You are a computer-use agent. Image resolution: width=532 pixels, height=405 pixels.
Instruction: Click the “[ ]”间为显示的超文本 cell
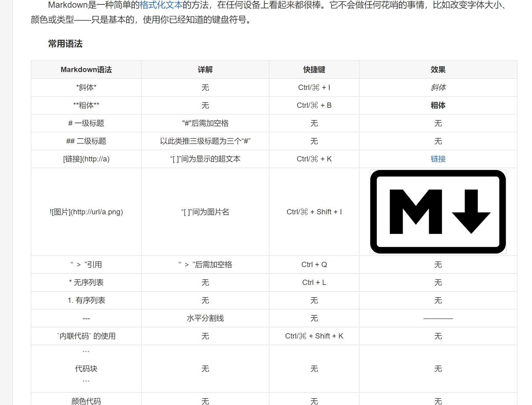pyautogui.click(x=205, y=159)
